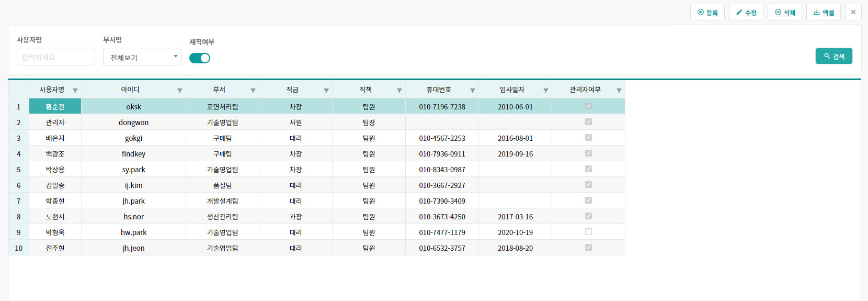This screenshot has height=301, width=868.
Task: Open filter on 사용자명 column
Action: [x=75, y=91]
